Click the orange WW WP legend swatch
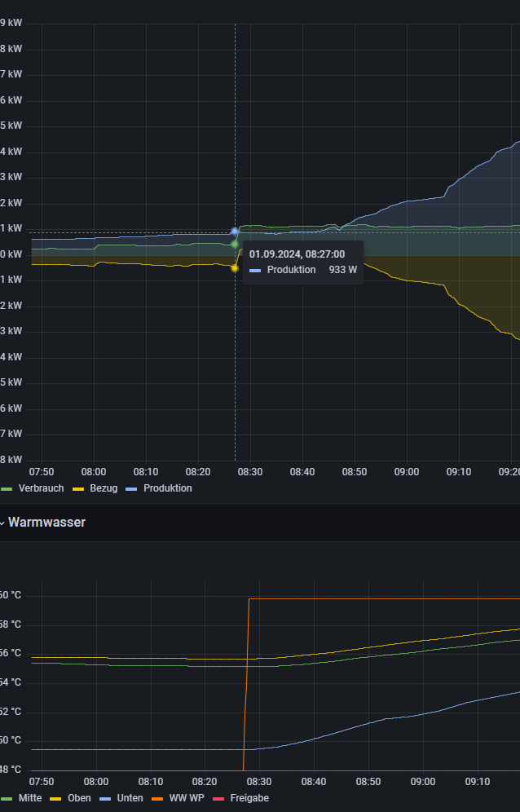Viewport: 520px width, 812px height. [x=157, y=799]
